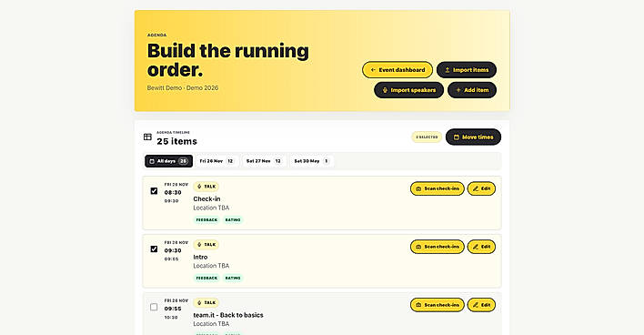Click the microphone icon on Check-in's TALK badge
This screenshot has width=644, height=335.
click(199, 187)
